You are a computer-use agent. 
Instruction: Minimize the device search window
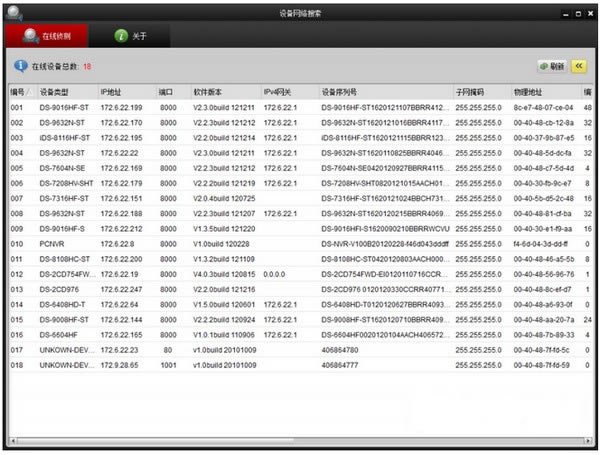[566, 14]
